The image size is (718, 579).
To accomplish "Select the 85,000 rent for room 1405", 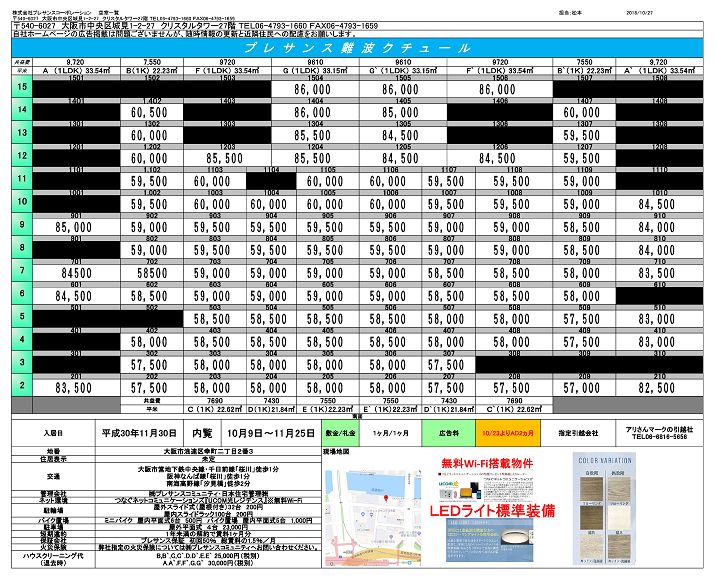I will [400, 112].
